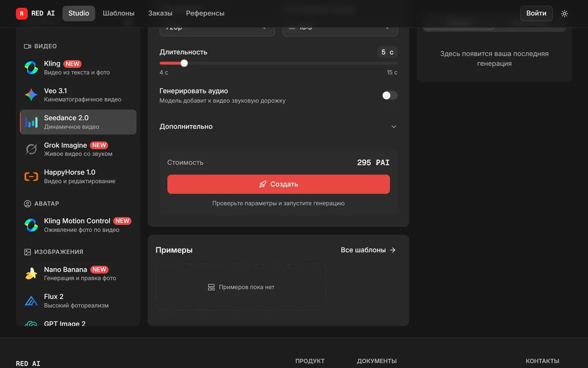Click the arrow icon next to Все шаблоны
The width and height of the screenshot is (588, 368).
tap(393, 250)
